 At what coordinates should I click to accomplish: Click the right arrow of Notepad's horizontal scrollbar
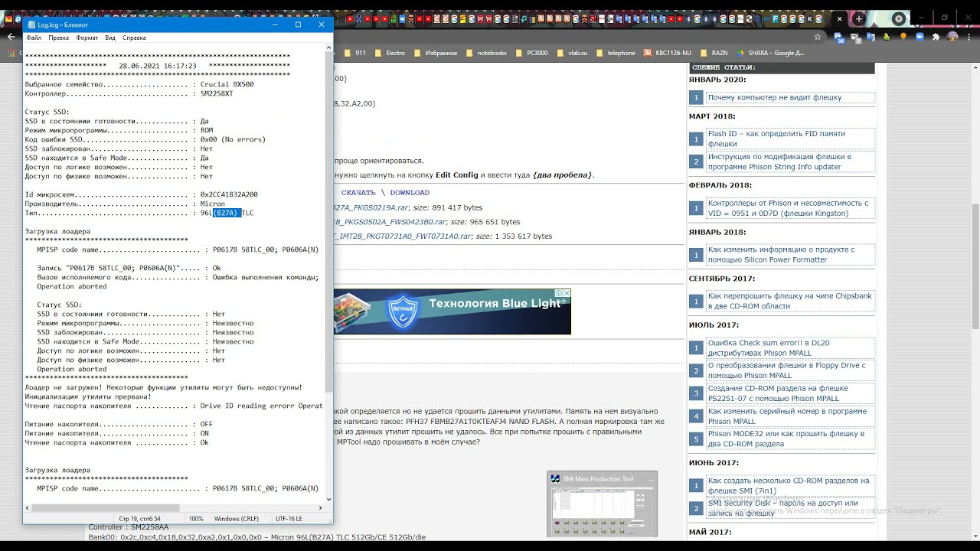click(x=321, y=507)
